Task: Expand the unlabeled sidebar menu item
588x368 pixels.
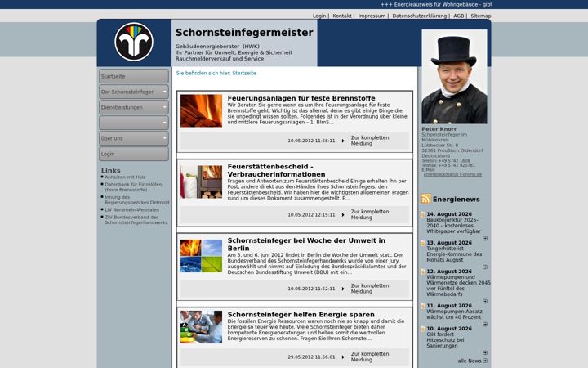Action: tap(134, 123)
